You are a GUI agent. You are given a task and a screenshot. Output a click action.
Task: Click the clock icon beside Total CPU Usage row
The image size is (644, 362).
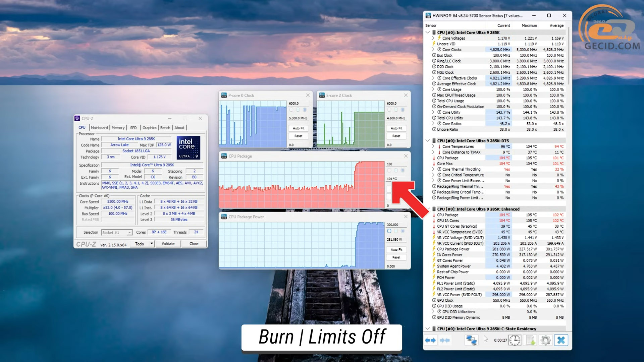(x=434, y=101)
